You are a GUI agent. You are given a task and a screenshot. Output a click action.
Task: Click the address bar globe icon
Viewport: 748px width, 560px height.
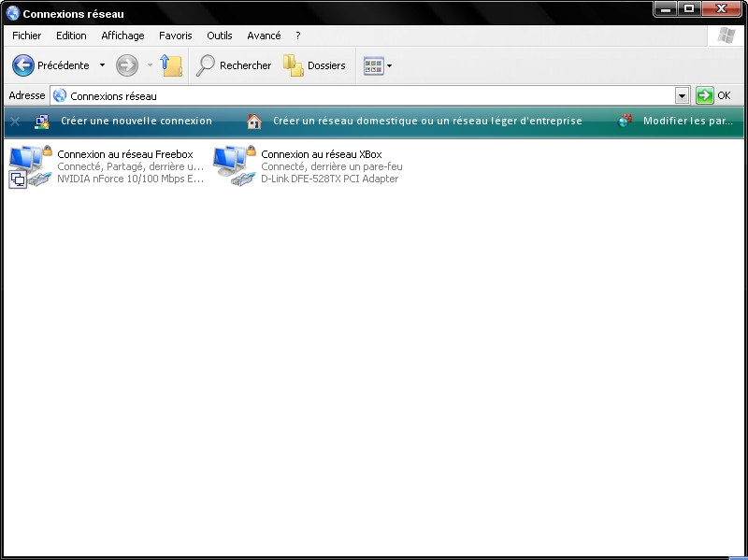tap(60, 95)
